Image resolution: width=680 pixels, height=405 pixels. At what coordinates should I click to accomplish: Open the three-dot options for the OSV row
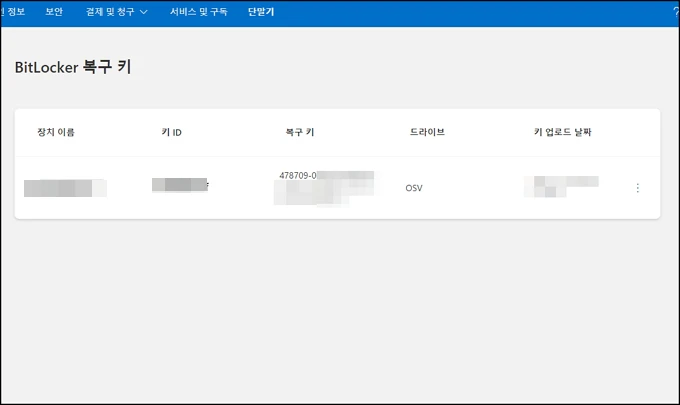pos(638,188)
